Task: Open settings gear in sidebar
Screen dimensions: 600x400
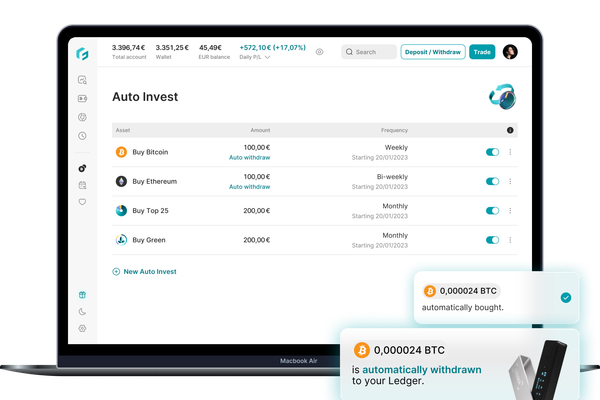Action: click(x=82, y=328)
